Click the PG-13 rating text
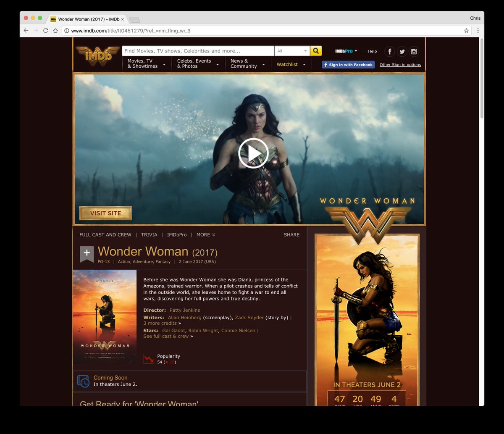Viewport: 504px width, 434px height. click(x=103, y=262)
